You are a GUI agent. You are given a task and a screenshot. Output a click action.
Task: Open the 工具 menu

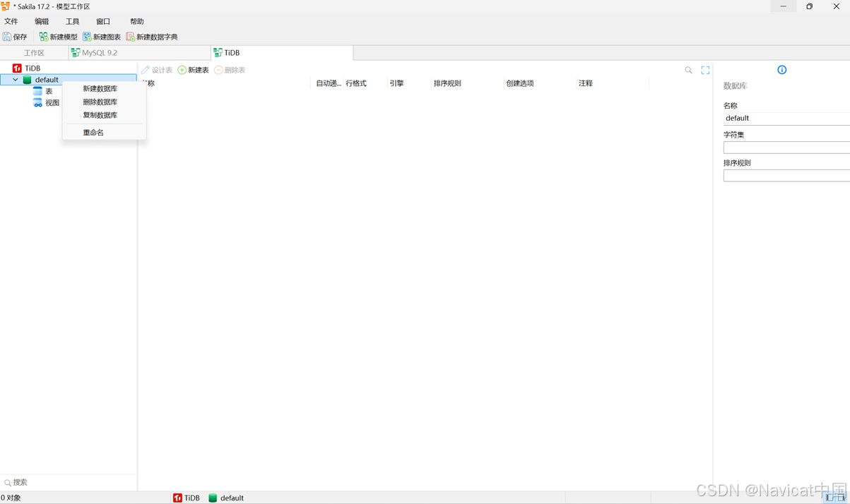(72, 22)
